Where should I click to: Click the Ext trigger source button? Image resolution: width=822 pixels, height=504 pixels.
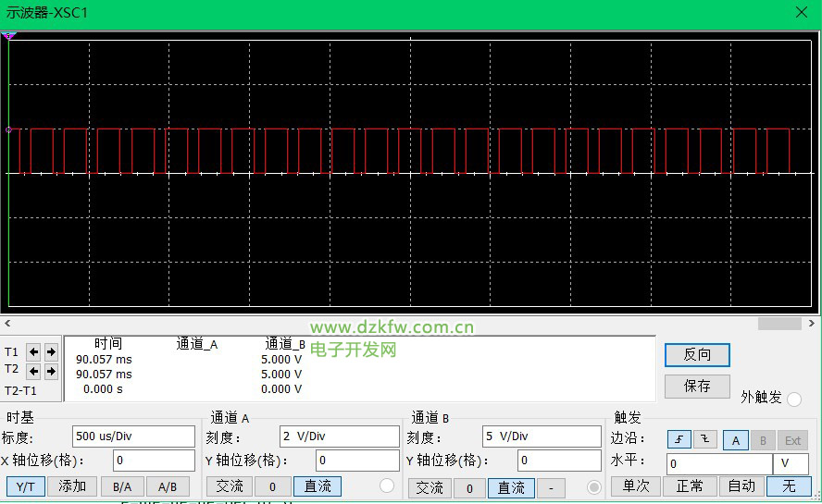point(793,440)
